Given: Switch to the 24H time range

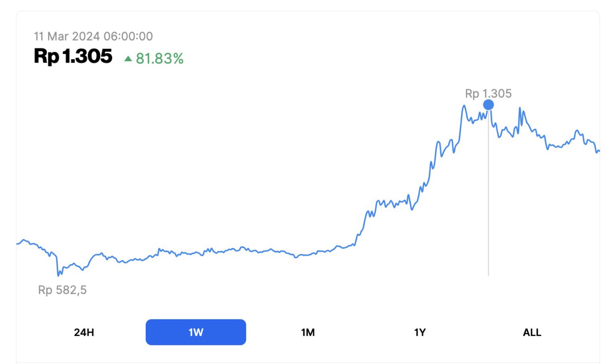Looking at the screenshot, I should (x=84, y=332).
